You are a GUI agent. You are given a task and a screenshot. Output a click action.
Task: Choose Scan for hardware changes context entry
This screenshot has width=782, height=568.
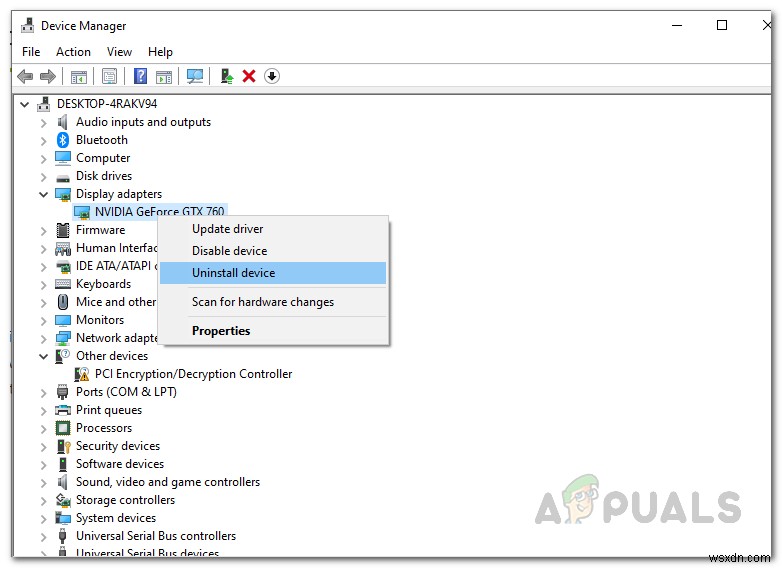coord(273,302)
